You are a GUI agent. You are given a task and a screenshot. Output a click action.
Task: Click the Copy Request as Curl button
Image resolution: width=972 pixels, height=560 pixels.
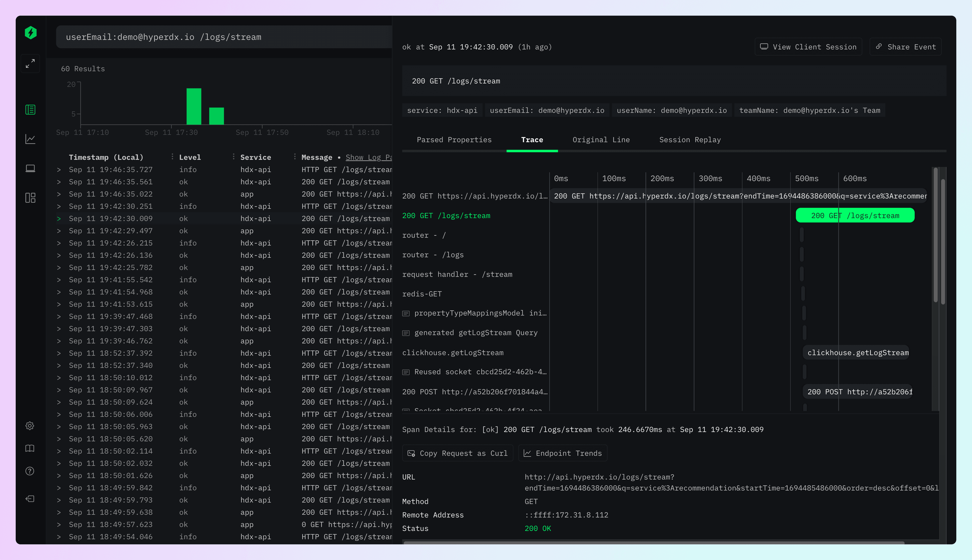(458, 453)
